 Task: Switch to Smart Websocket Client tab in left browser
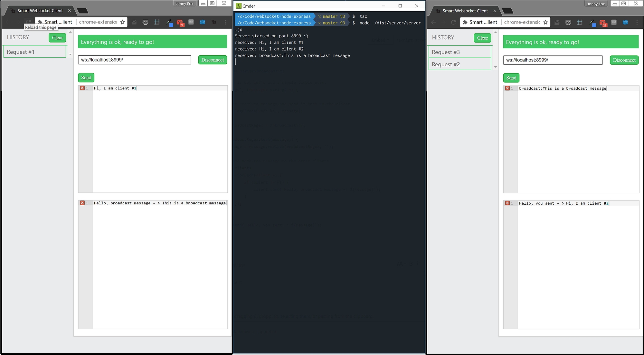pyautogui.click(x=40, y=11)
